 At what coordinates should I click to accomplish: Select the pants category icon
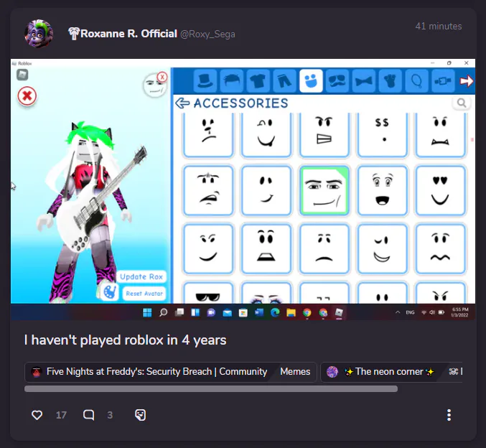[x=284, y=81]
